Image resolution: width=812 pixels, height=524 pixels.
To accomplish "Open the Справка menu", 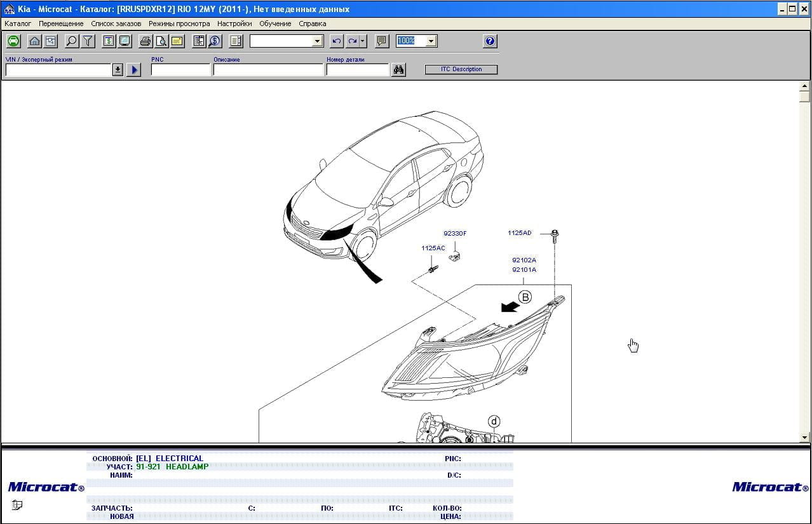I will point(313,24).
